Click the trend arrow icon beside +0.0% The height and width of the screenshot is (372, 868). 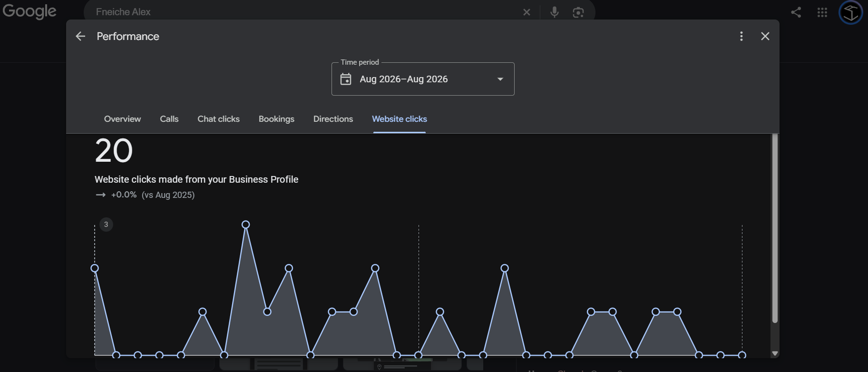click(x=100, y=195)
